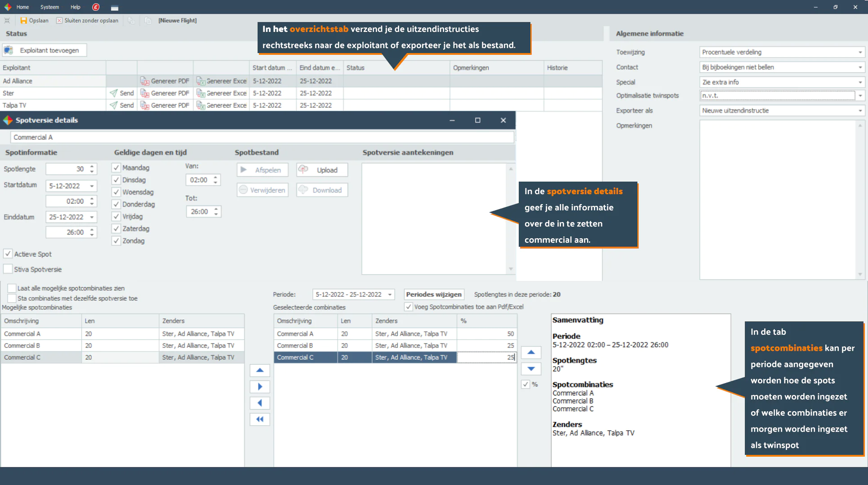Remove all combinations with double-left arrow

[x=260, y=419]
